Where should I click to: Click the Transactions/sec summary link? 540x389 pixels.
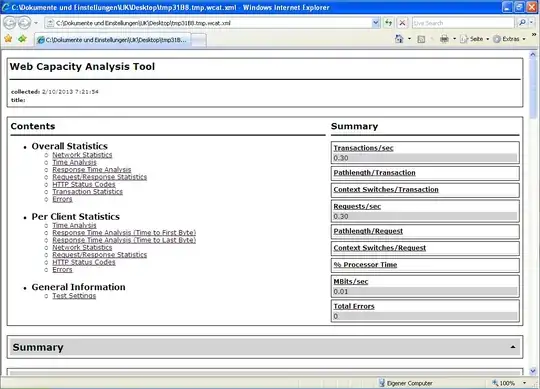pos(363,148)
